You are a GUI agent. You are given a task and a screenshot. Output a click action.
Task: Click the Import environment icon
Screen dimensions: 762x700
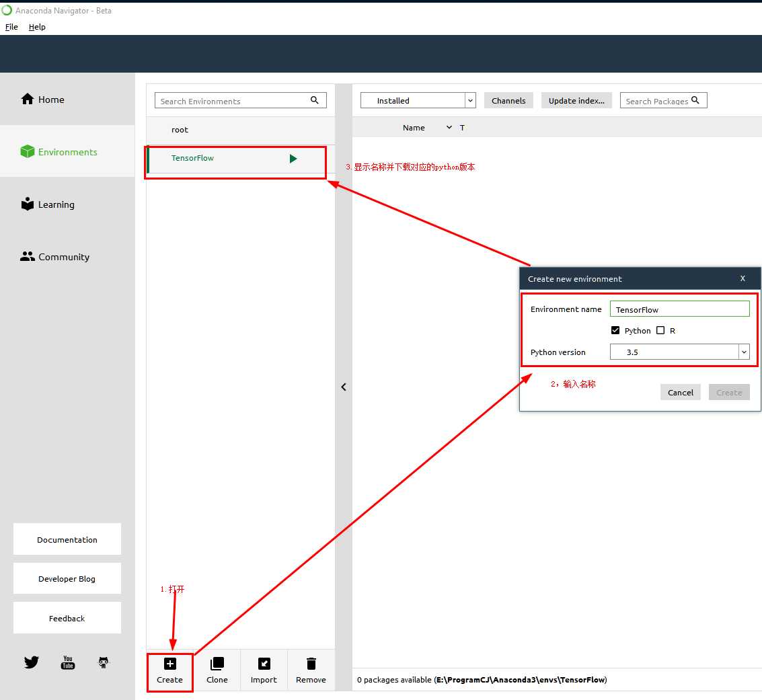point(264,664)
